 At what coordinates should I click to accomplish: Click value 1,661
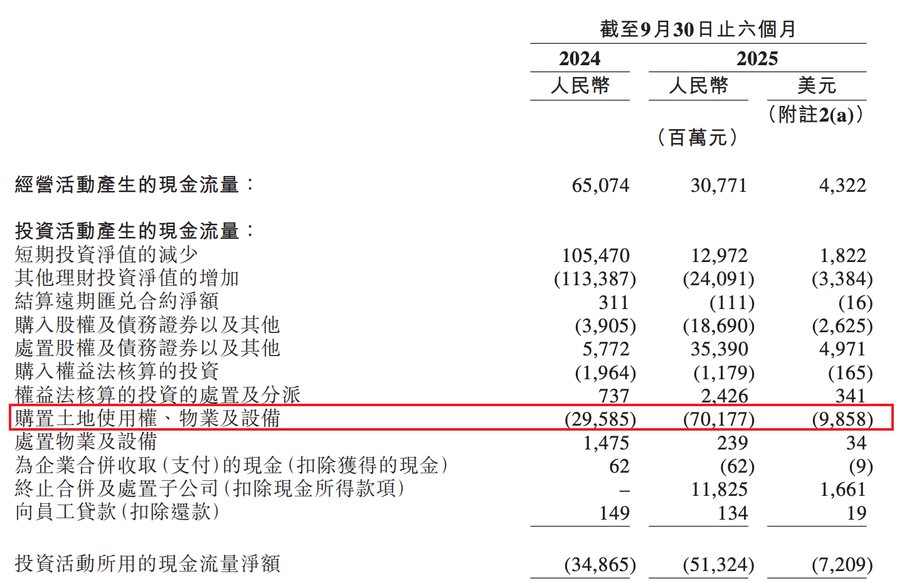click(x=842, y=490)
